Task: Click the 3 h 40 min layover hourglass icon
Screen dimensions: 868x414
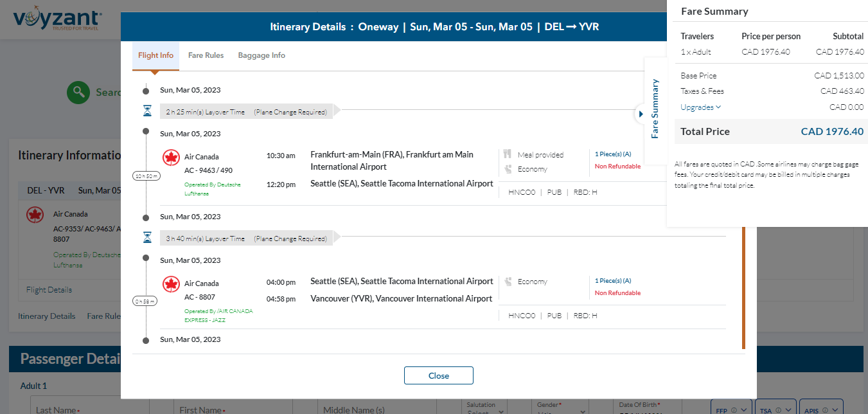Action: coord(147,238)
